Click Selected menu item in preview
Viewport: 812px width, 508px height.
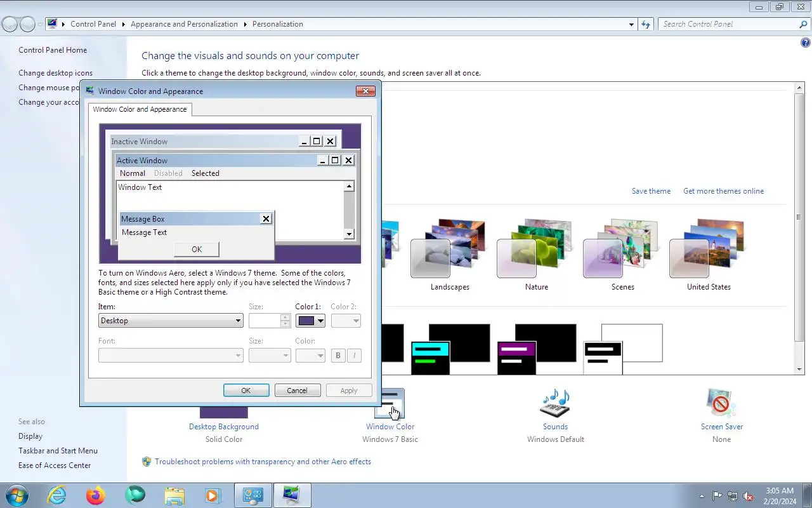point(206,173)
